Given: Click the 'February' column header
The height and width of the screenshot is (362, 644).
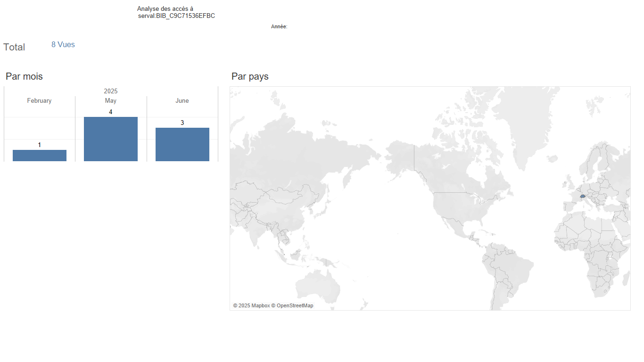Looking at the screenshot, I should (x=39, y=101).
